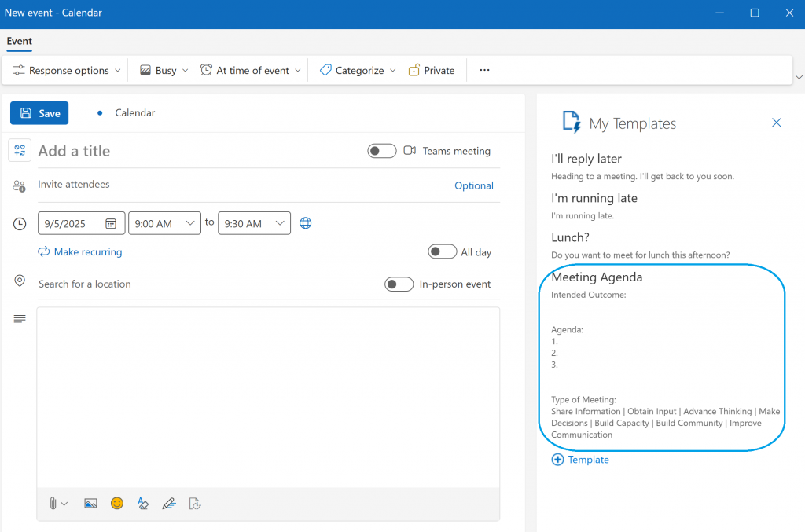
Task: Click the Save button
Action: click(x=39, y=113)
